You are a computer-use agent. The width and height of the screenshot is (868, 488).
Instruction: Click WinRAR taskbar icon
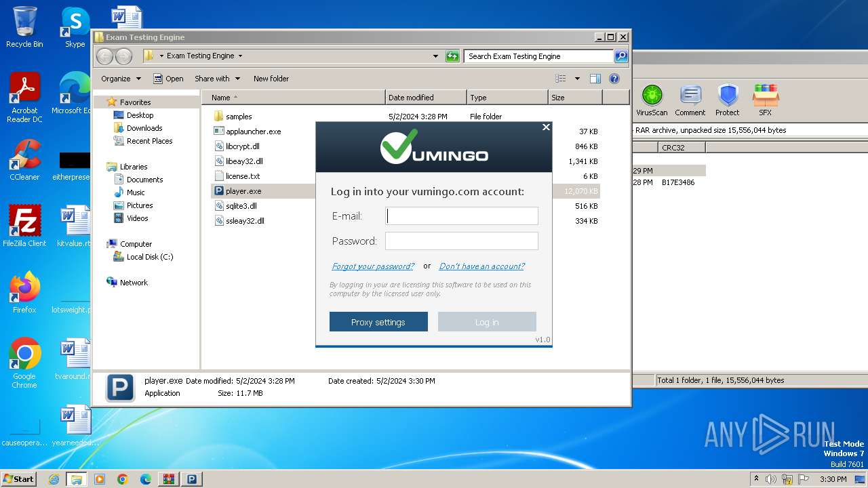168,479
